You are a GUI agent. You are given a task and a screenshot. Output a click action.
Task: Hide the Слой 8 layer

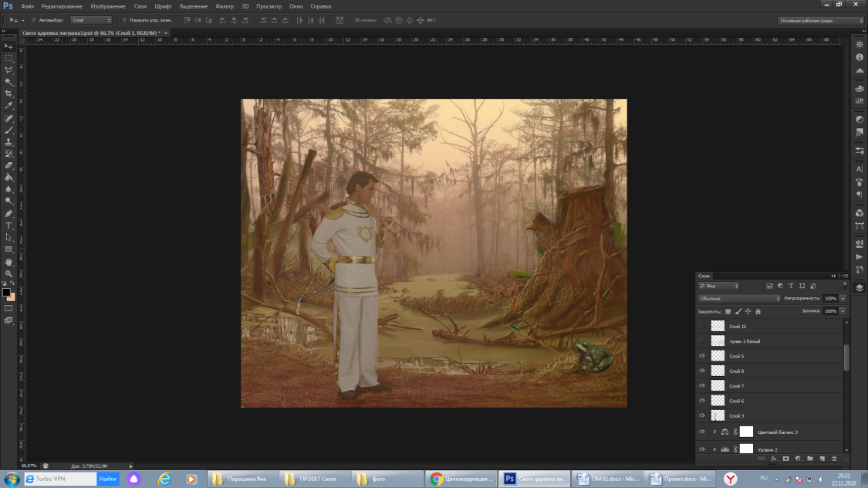pos(702,371)
